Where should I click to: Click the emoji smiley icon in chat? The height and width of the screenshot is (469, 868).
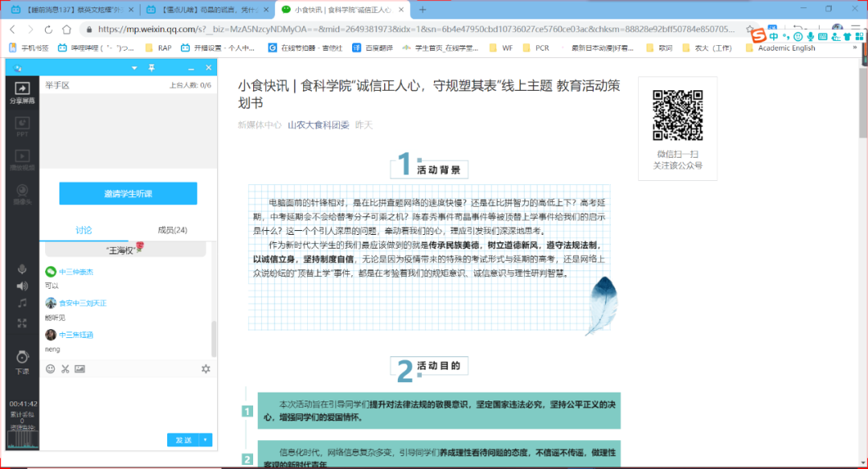coord(51,368)
